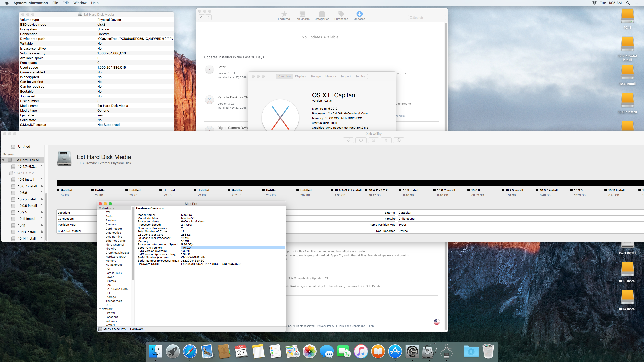Open Spotlight search in the menu bar
The width and height of the screenshot is (644, 362).
click(628, 3)
